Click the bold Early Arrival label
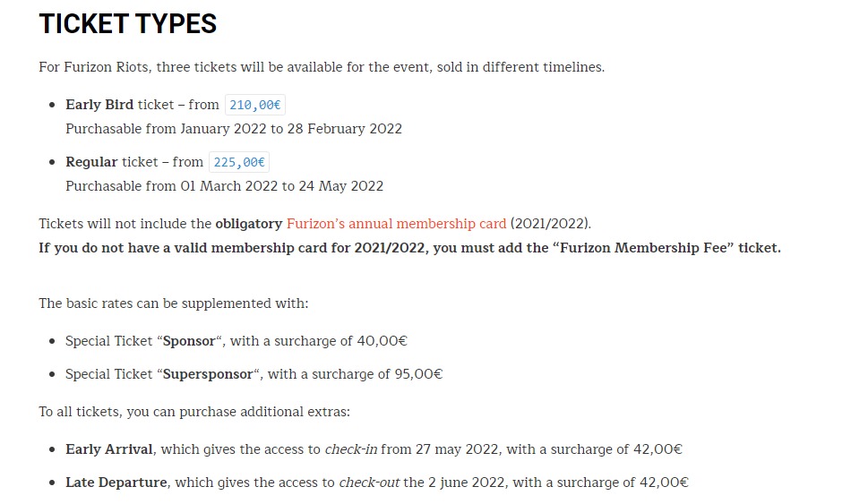 [x=109, y=449]
